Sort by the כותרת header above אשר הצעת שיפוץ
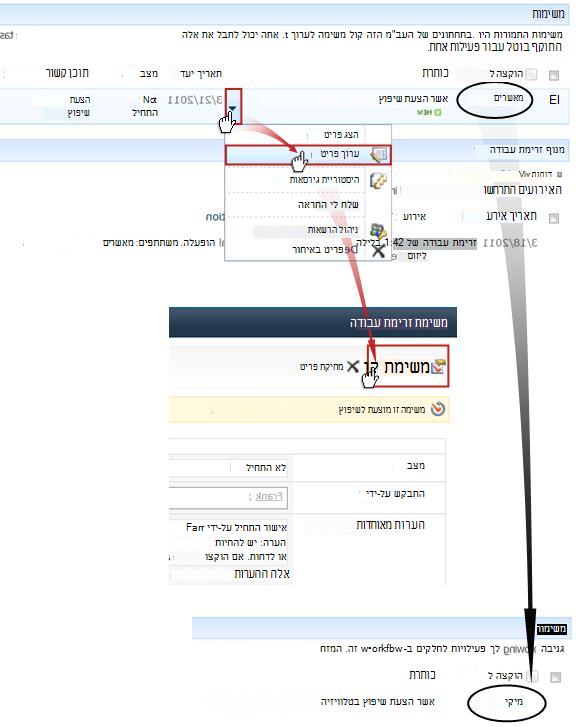The width and height of the screenshot is (576, 727). (x=435, y=72)
